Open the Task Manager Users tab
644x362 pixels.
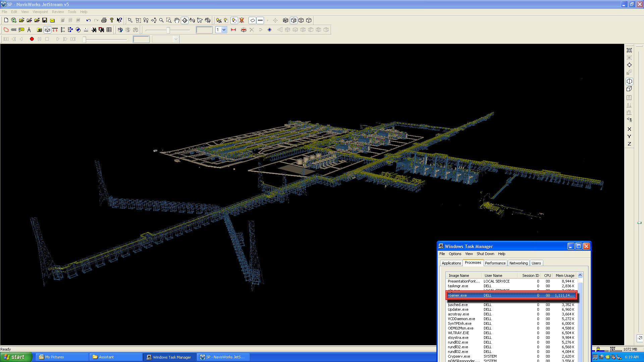click(536, 263)
